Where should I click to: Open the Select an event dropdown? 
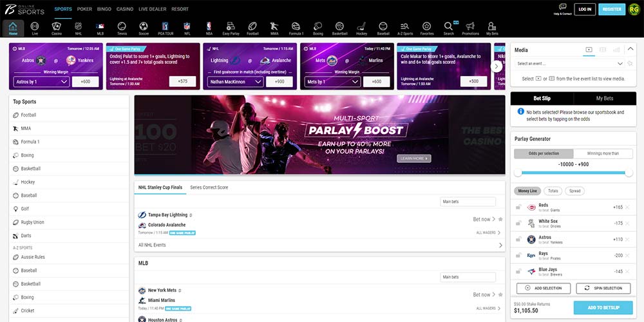tap(569, 64)
